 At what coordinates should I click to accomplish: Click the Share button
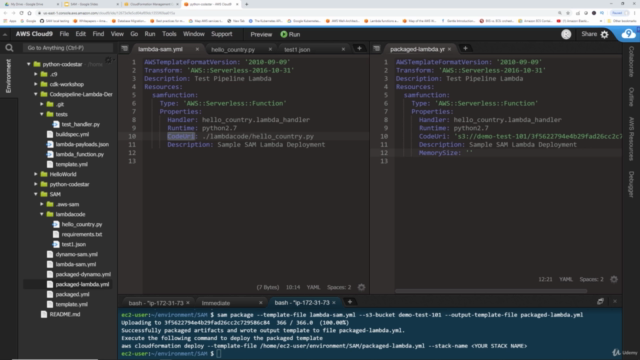point(589,34)
